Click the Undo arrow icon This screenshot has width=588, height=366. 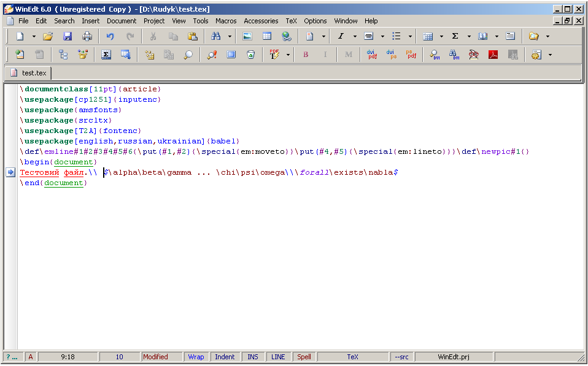point(110,36)
